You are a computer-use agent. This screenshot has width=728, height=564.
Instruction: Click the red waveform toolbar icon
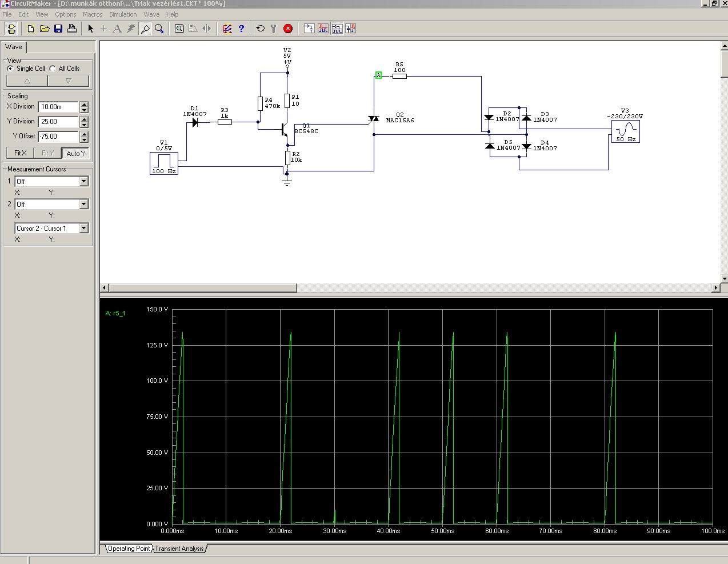click(323, 29)
